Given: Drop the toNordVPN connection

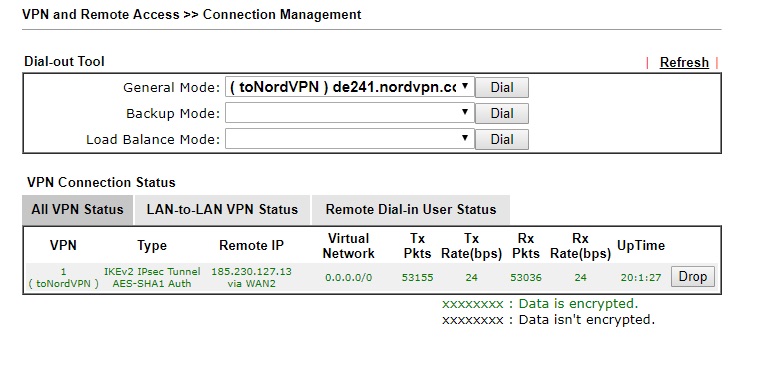Looking at the screenshot, I should coord(693,277).
